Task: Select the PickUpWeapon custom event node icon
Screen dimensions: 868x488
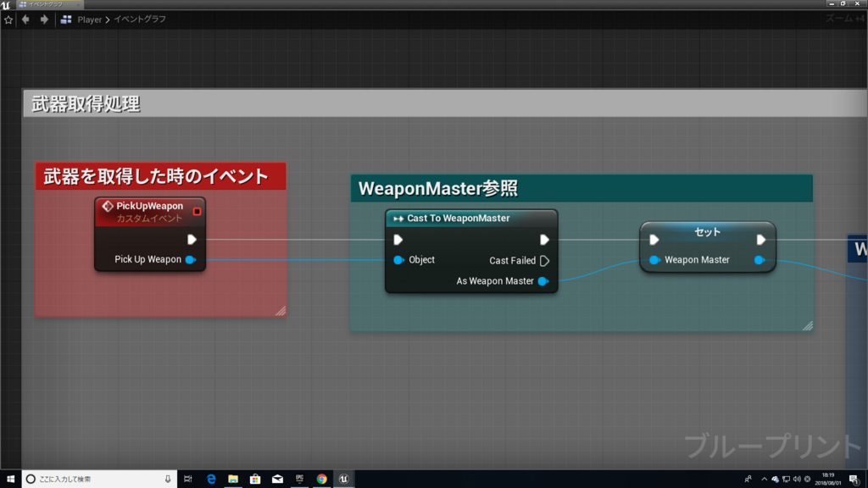Action: (108, 206)
